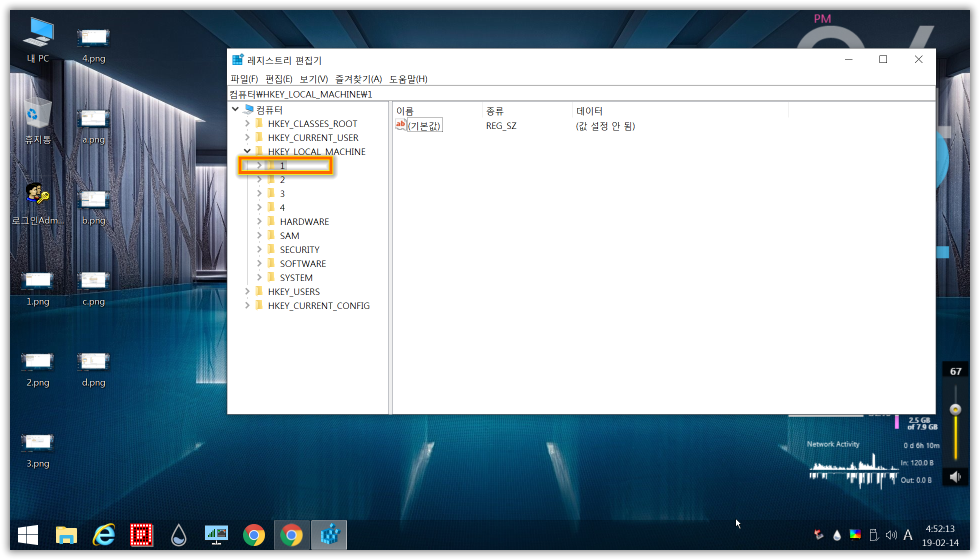The height and width of the screenshot is (560, 980).
Task: Select the 1.png desktop file
Action: (38, 288)
